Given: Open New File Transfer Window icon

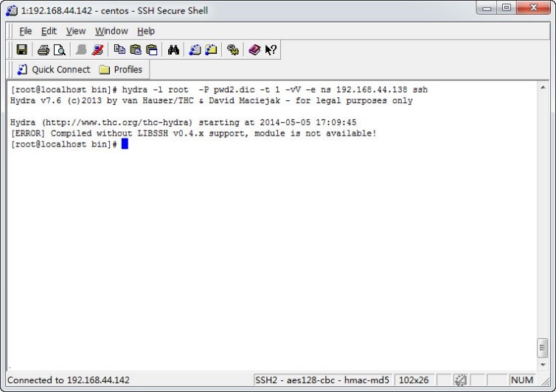Looking at the screenshot, I should click(212, 49).
